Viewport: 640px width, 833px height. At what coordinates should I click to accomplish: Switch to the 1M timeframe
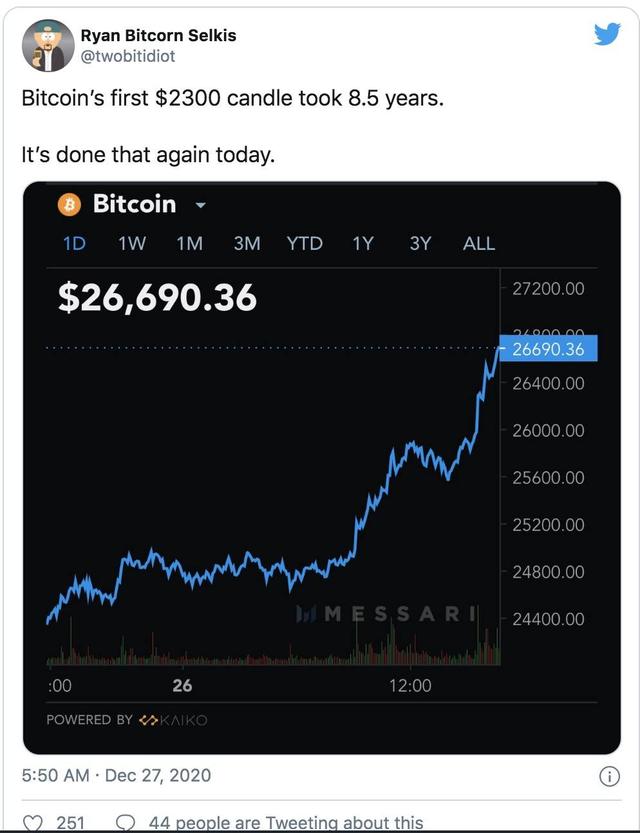point(189,243)
